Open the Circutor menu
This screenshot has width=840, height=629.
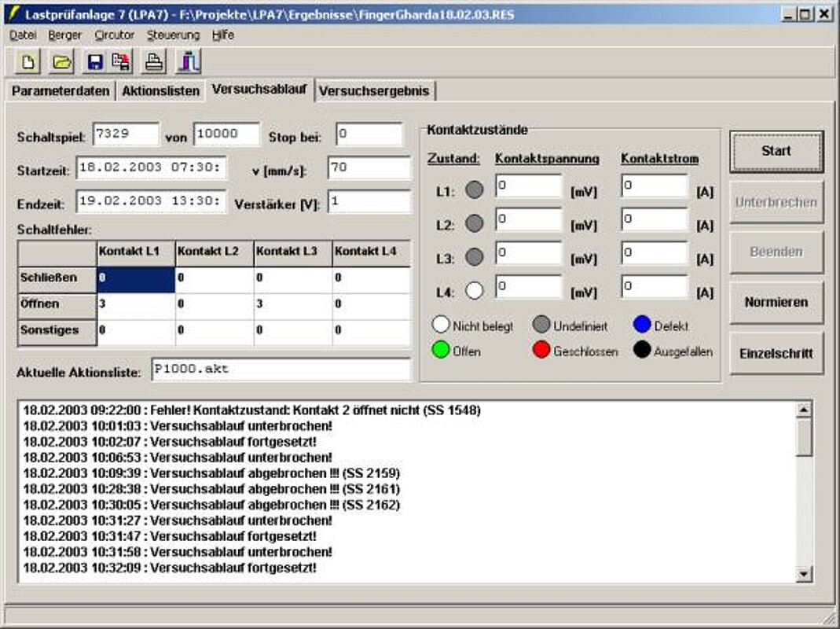[x=114, y=35]
